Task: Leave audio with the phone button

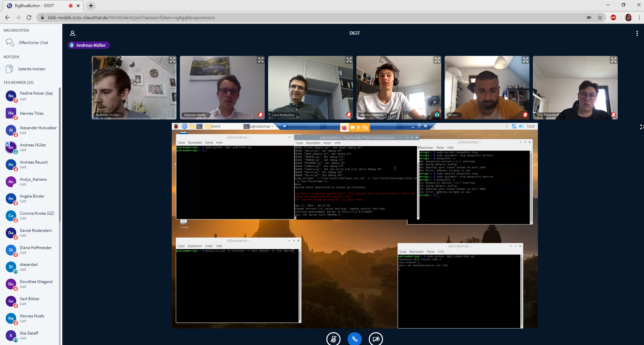Action: tap(354, 339)
